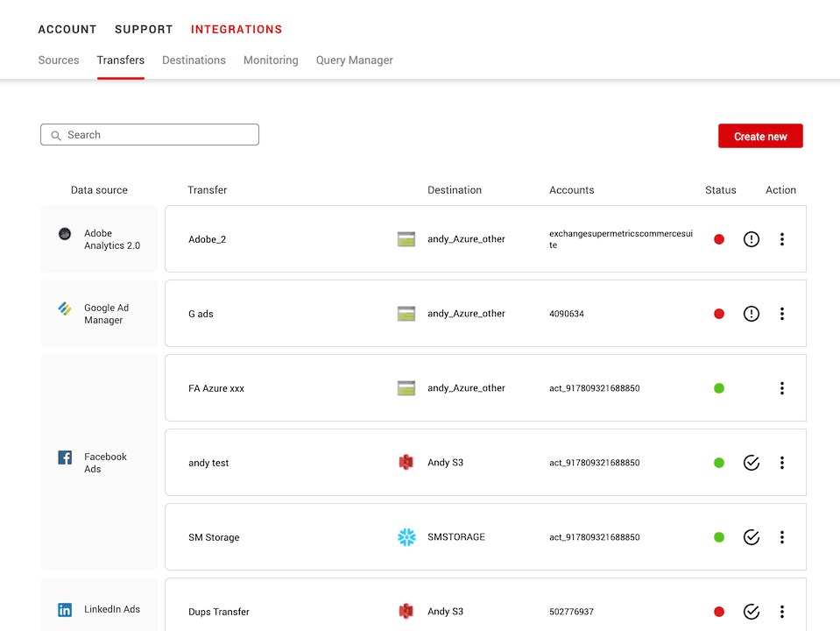Select the Transfers tab

pos(121,60)
